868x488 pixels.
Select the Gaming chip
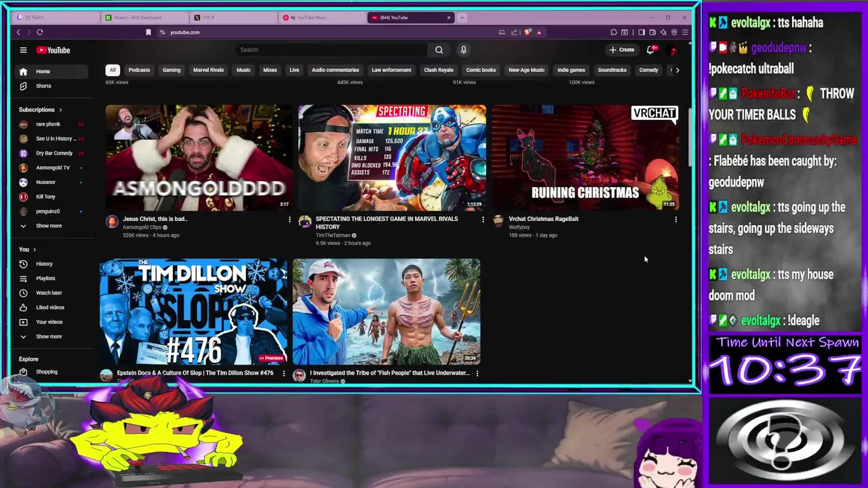(x=172, y=70)
